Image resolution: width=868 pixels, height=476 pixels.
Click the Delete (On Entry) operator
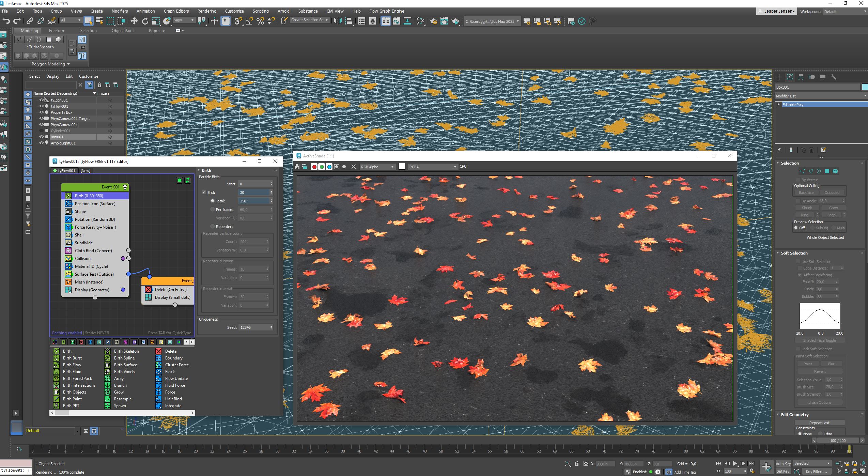170,290
